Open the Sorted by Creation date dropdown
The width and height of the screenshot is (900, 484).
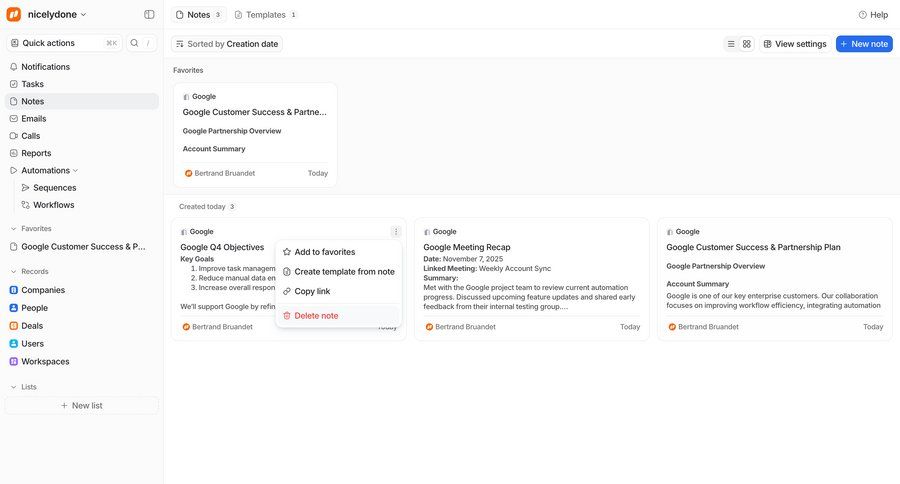pos(227,44)
